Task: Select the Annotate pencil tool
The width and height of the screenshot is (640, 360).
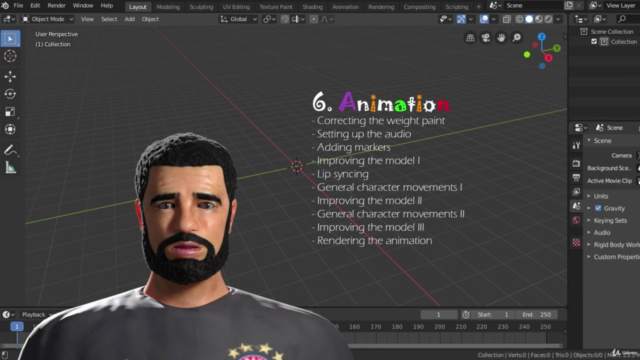Action: pos(10,150)
